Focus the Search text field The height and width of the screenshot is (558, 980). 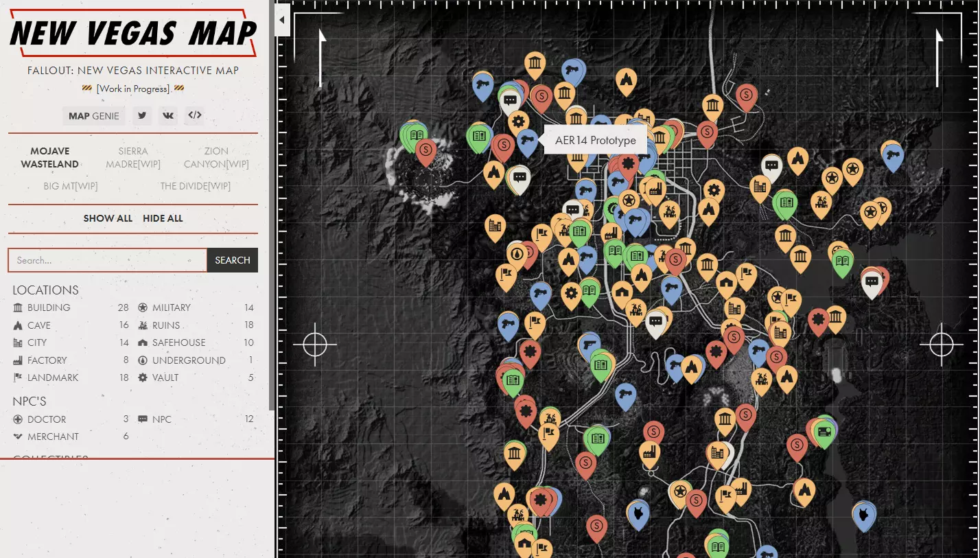108,260
